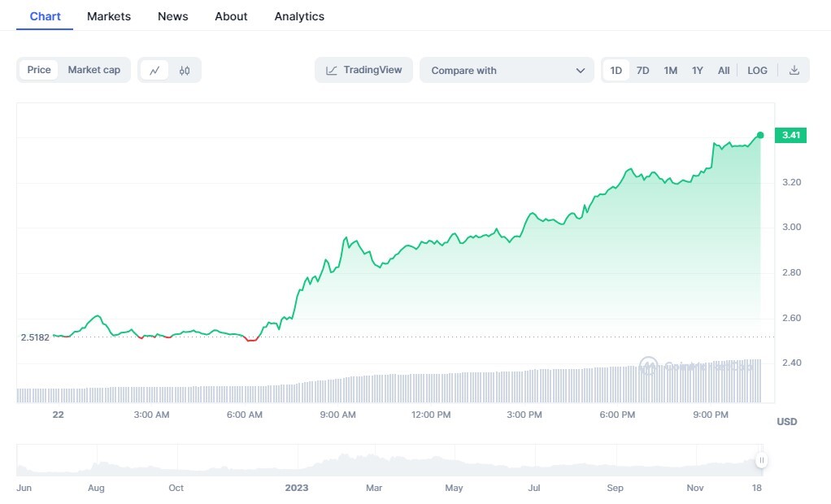This screenshot has width=831, height=504.
Task: Click the timeline range pause handle
Action: click(762, 460)
